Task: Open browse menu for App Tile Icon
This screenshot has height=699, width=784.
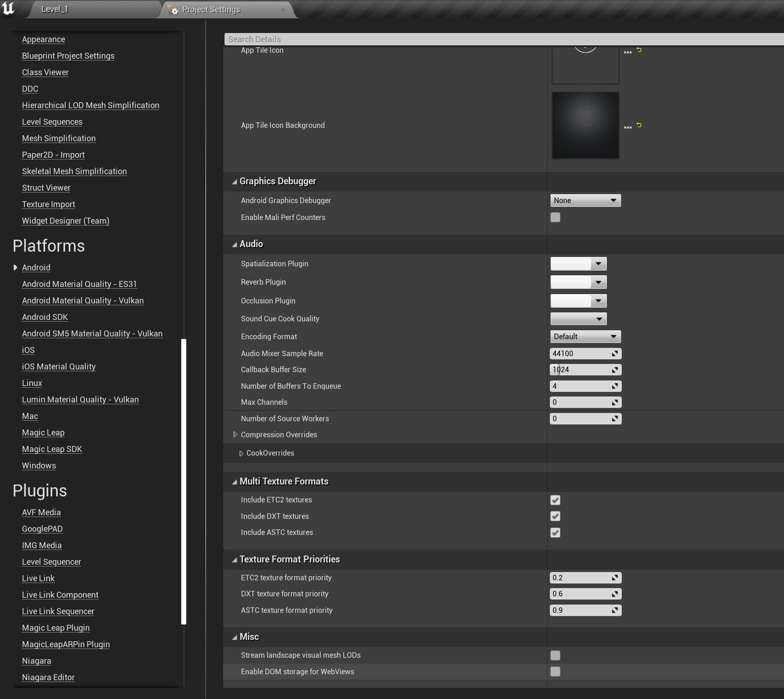Action: pos(628,52)
